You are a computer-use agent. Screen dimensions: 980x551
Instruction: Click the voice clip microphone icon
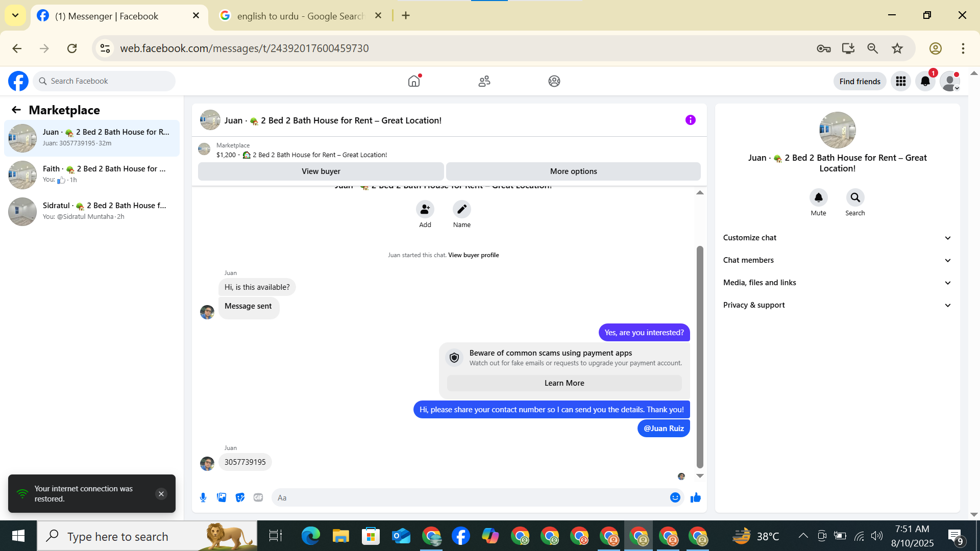pos(203,497)
